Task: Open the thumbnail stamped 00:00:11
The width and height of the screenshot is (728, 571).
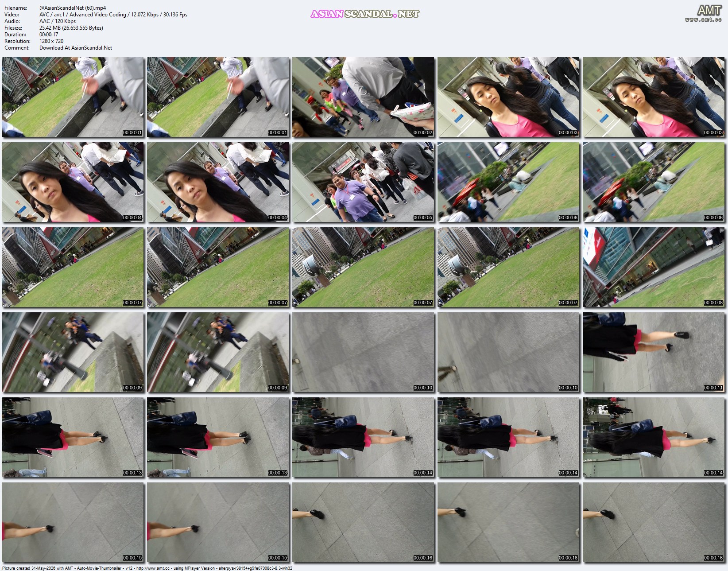Action: 654,352
